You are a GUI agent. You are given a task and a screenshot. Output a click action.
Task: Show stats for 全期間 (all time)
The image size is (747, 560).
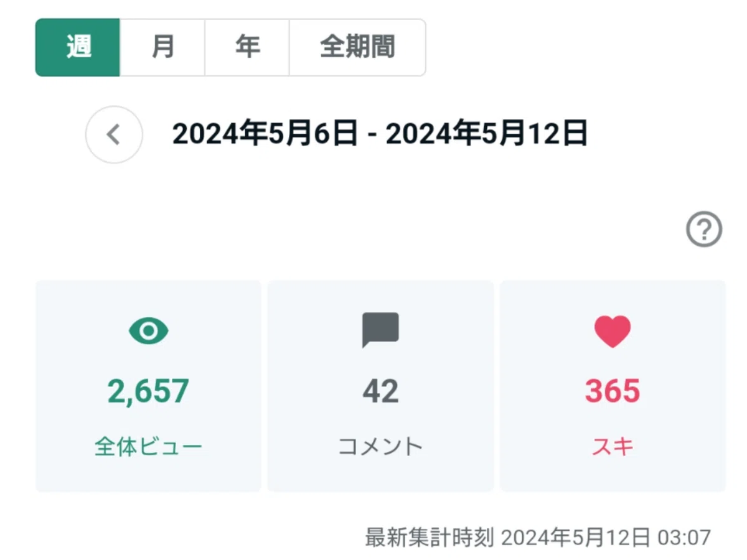[357, 47]
